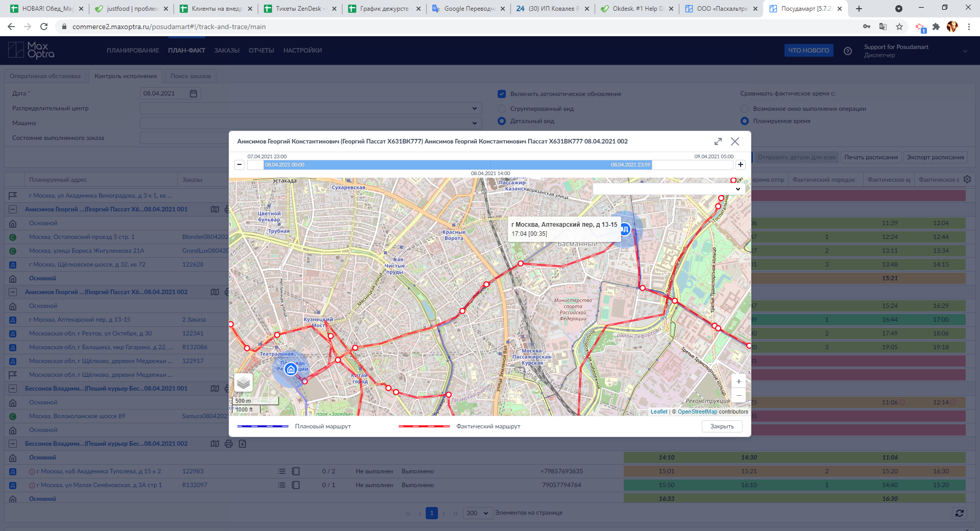Click Экспорт расписания button
This screenshot has height=531, width=980.
tap(935, 157)
